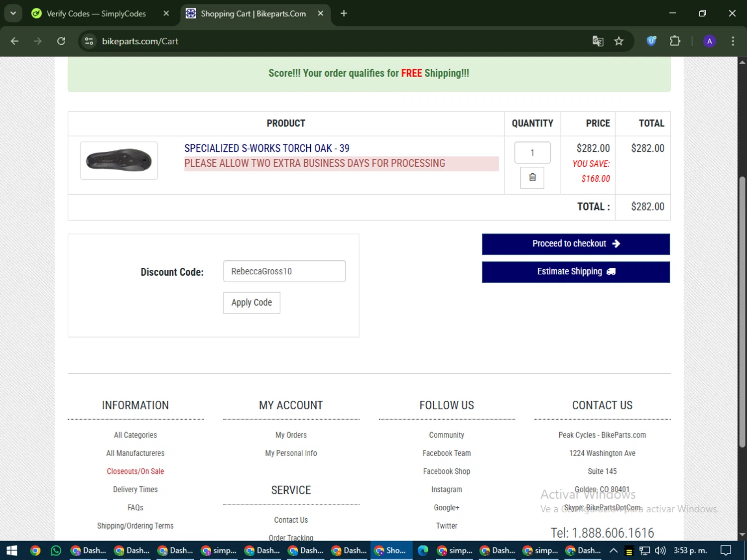Viewport: 747px width, 560px height.
Task: Open the All Manufactureres link
Action: point(135,453)
